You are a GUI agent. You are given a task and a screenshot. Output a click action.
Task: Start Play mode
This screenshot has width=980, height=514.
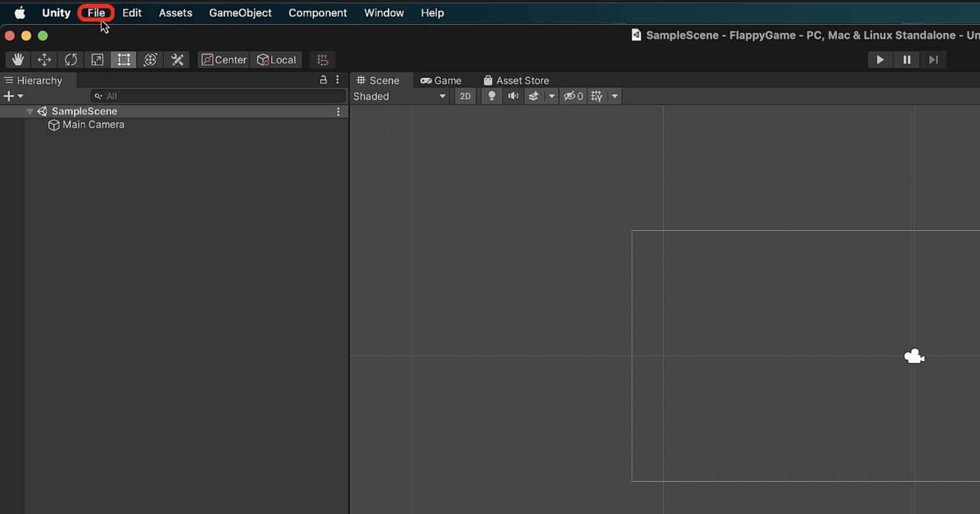pyautogui.click(x=880, y=59)
